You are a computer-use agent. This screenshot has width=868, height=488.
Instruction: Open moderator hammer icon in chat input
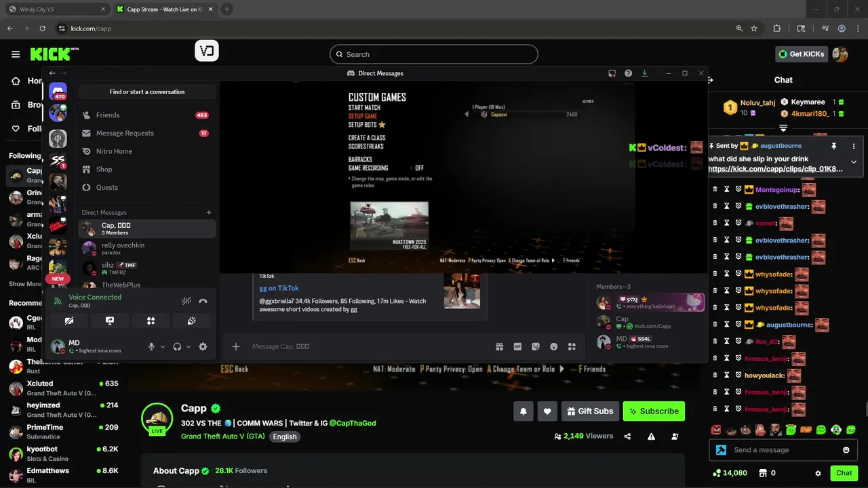click(x=721, y=450)
